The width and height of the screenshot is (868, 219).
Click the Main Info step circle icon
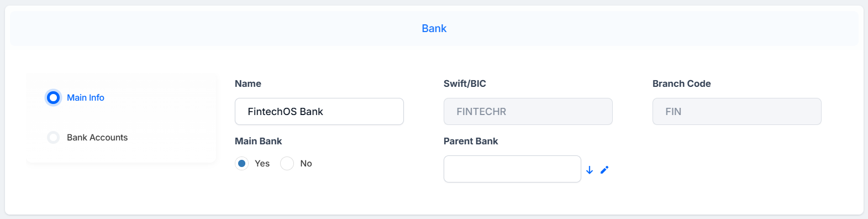(x=53, y=98)
